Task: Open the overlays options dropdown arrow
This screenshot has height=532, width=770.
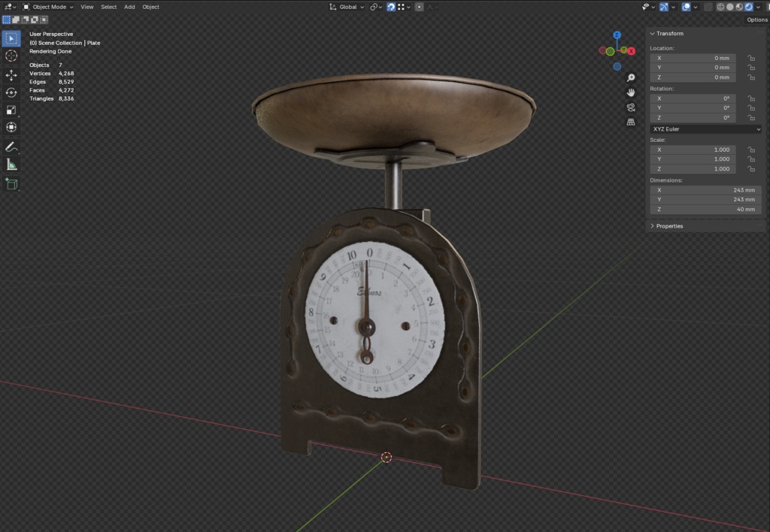Action: coord(696,7)
